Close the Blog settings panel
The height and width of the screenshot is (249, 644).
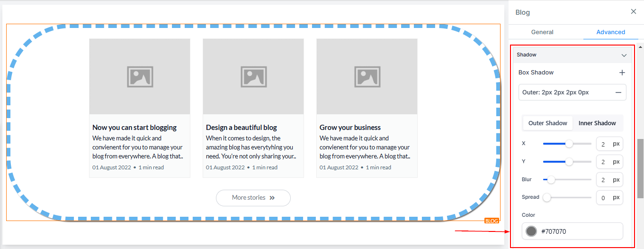[633, 12]
